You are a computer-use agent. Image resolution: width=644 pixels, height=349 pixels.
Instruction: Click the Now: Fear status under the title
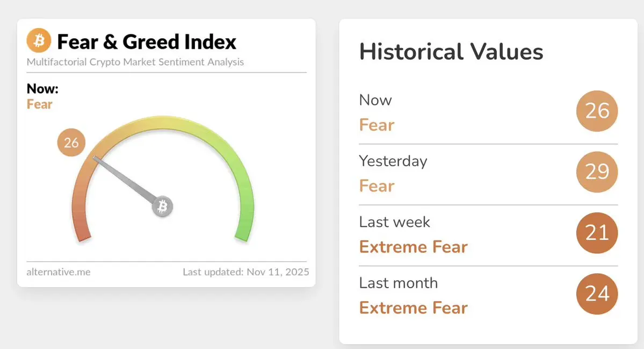(x=42, y=97)
